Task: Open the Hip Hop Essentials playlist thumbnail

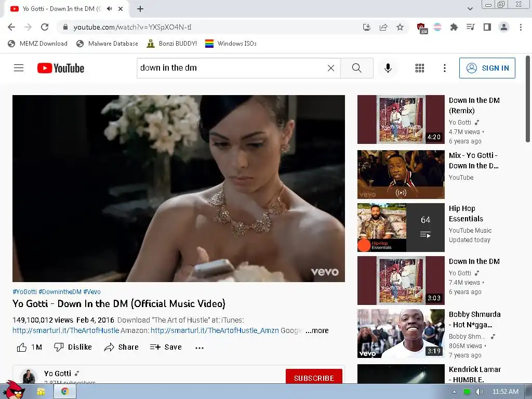Action: (x=401, y=228)
